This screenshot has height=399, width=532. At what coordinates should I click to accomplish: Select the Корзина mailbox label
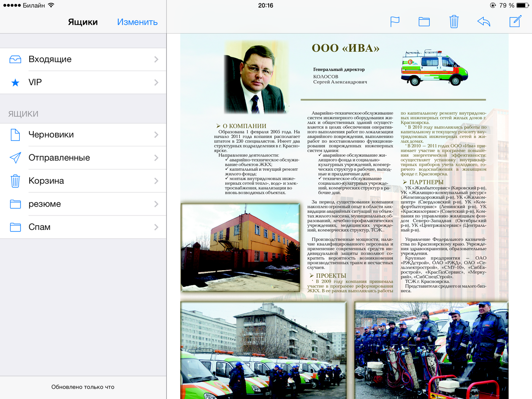click(x=46, y=181)
